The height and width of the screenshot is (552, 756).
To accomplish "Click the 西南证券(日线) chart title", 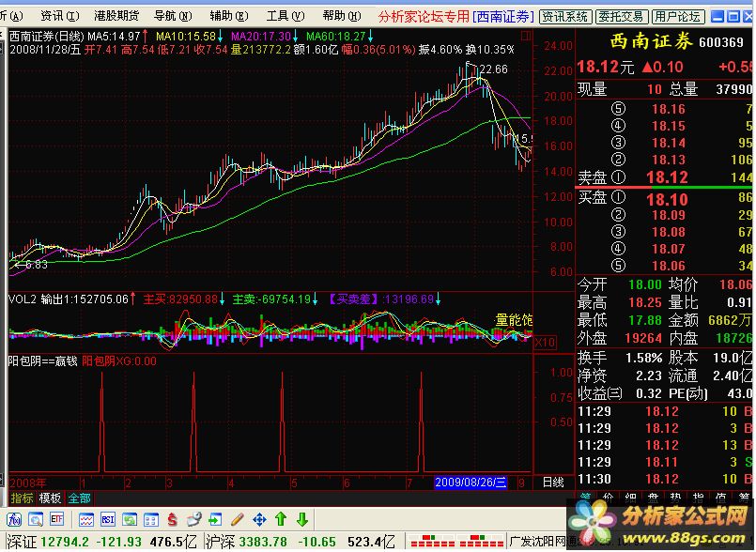I will [x=46, y=37].
